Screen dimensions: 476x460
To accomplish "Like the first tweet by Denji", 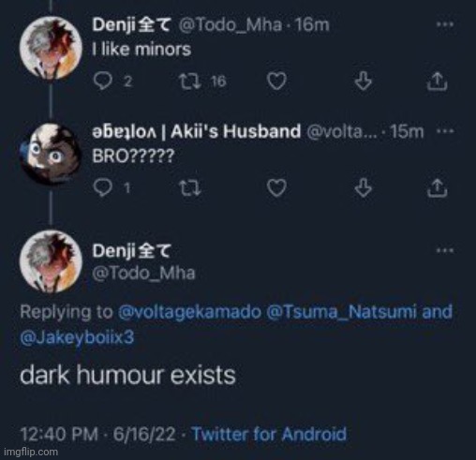I will click(276, 82).
